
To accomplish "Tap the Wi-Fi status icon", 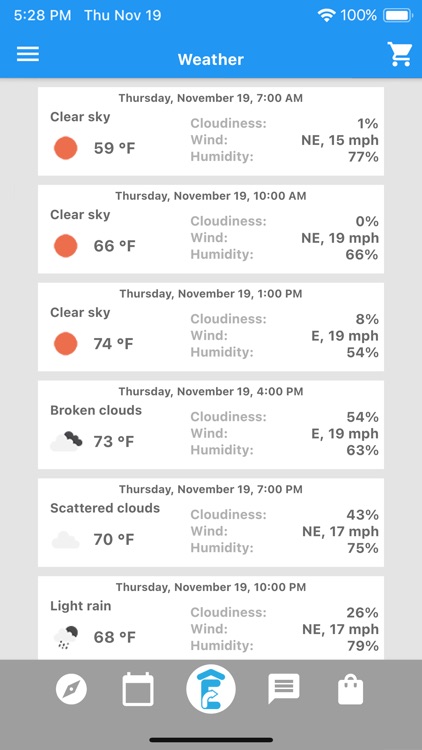I will click(x=326, y=15).
